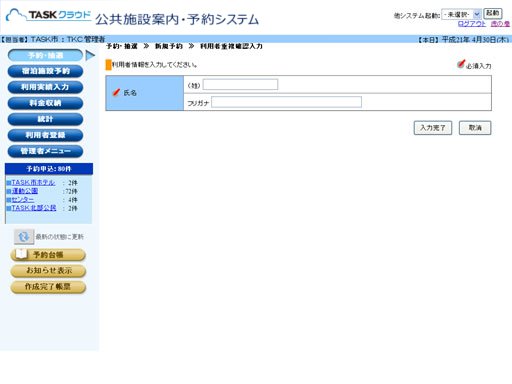512x384 pixels.
Task: Open the 宿泊施設予約 menu
Action: click(x=45, y=71)
